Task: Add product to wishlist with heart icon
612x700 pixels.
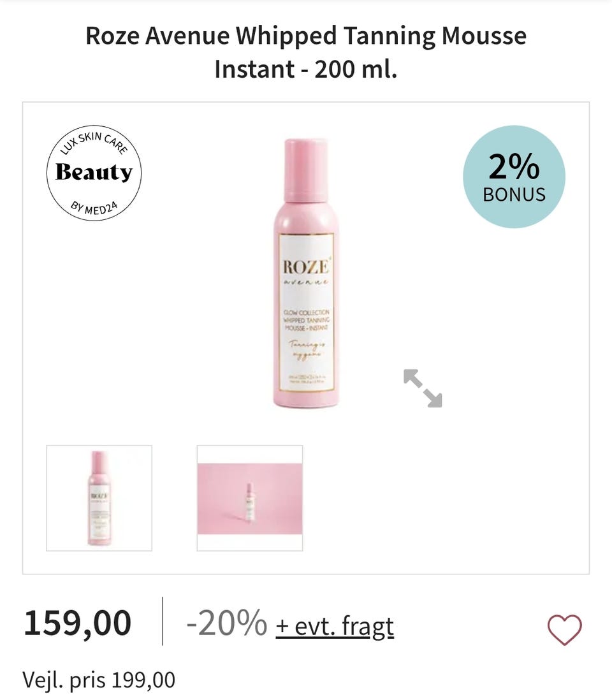Action: 565,629
